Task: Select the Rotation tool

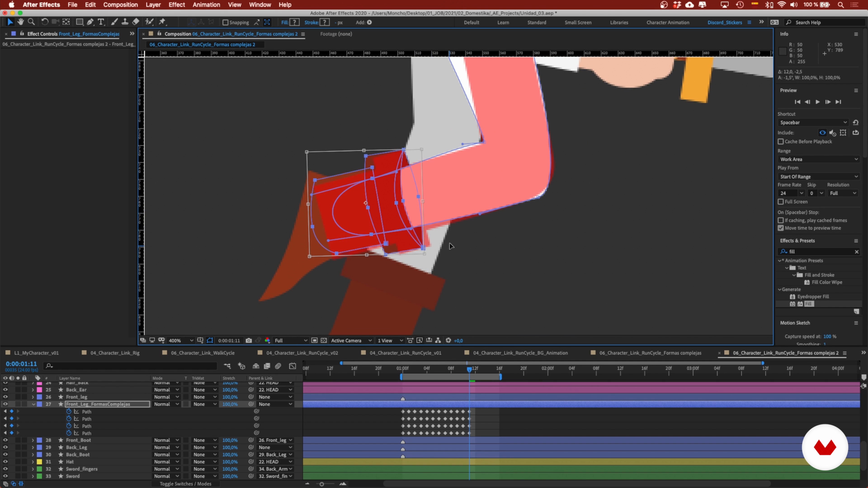Action: coord(45,22)
